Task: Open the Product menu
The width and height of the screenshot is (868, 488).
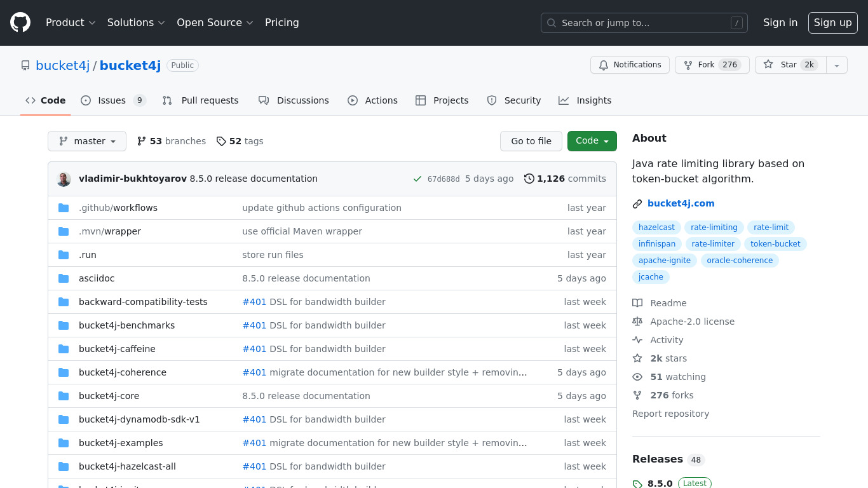Action: click(71, 23)
